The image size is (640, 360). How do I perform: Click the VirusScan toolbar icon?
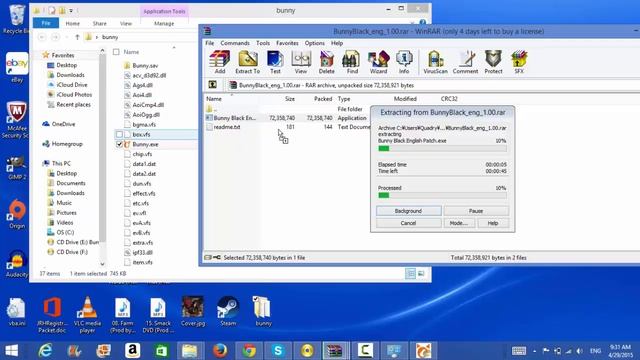tap(435, 62)
